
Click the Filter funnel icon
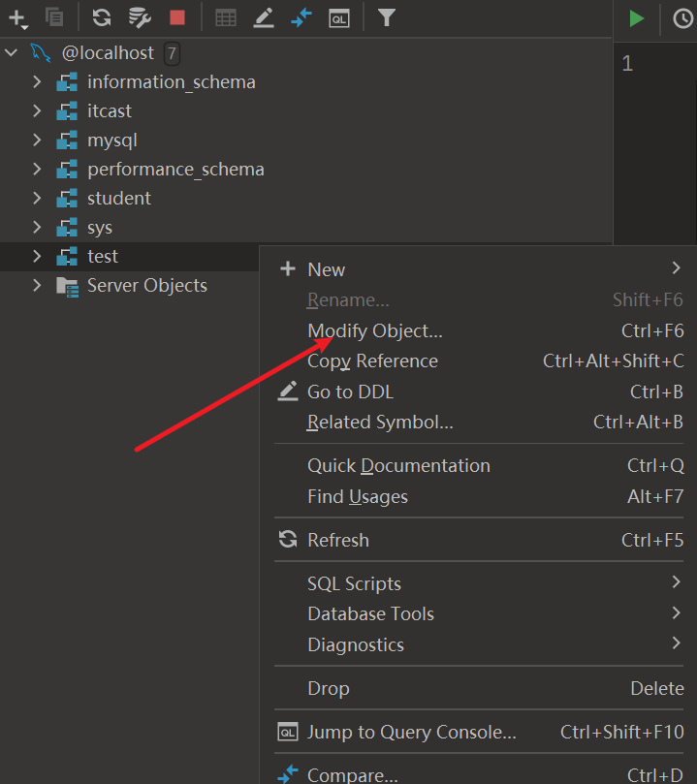pos(386,17)
